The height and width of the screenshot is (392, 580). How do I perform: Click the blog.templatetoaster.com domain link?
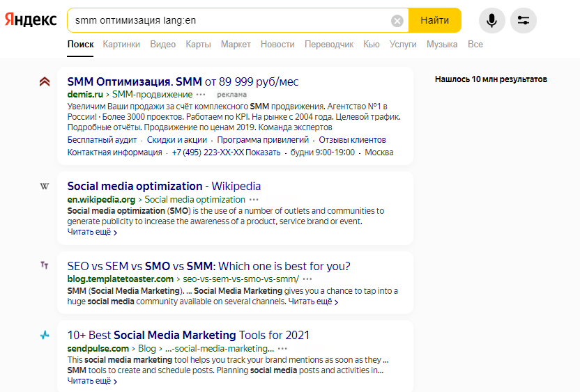120,279
